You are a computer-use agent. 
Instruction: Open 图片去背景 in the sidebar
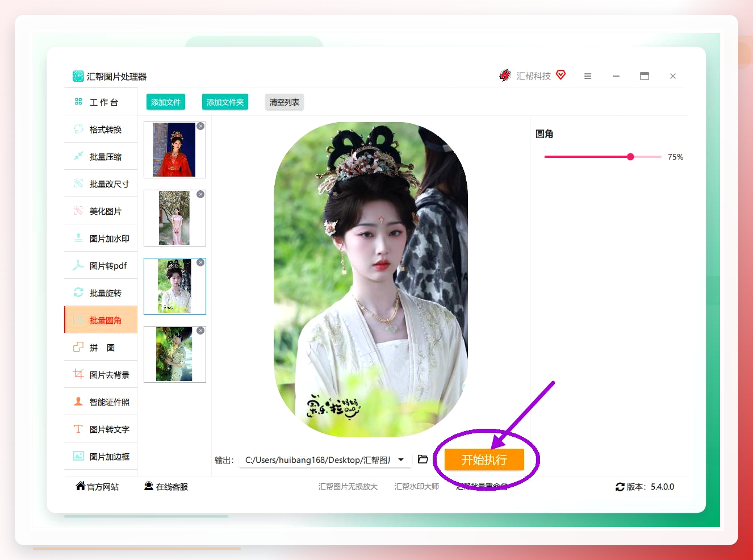coord(101,374)
